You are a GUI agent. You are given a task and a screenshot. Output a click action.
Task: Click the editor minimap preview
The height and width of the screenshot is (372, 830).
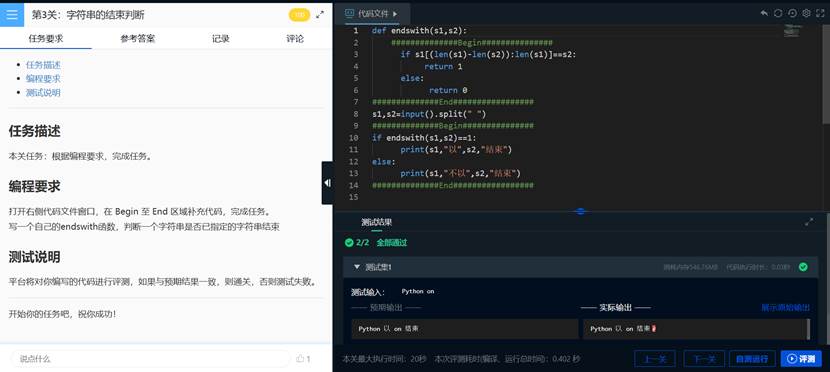794,31
